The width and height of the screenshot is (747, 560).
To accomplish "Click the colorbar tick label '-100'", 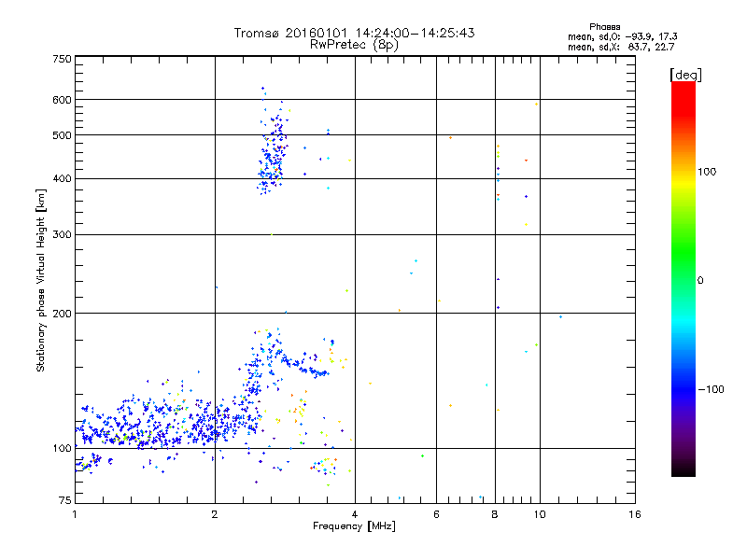I will [x=711, y=389].
